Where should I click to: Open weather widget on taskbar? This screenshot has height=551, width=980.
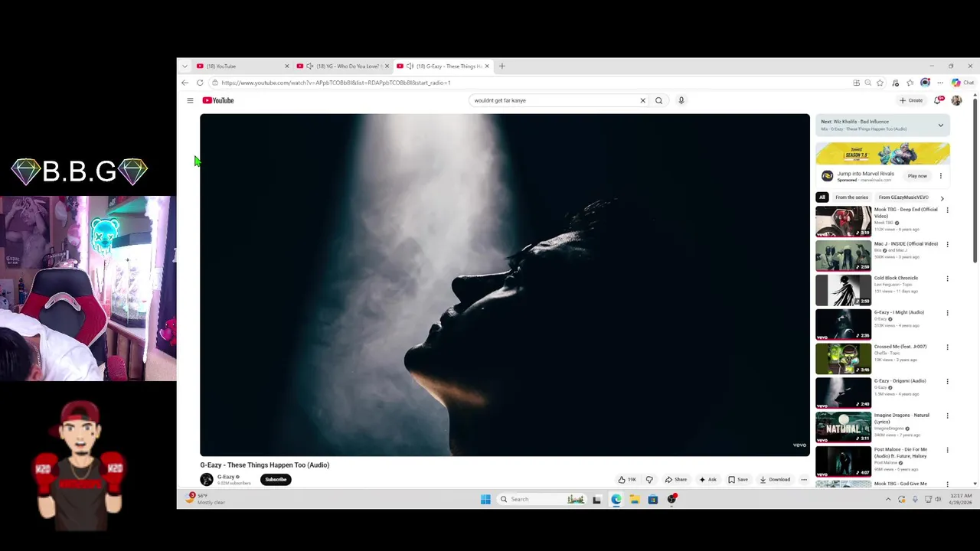207,499
